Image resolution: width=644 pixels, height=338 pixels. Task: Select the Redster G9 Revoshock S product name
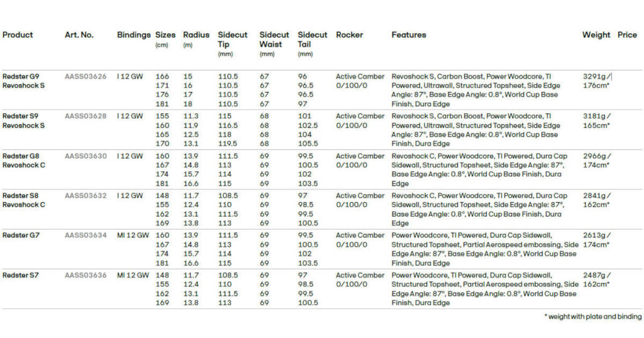24,81
